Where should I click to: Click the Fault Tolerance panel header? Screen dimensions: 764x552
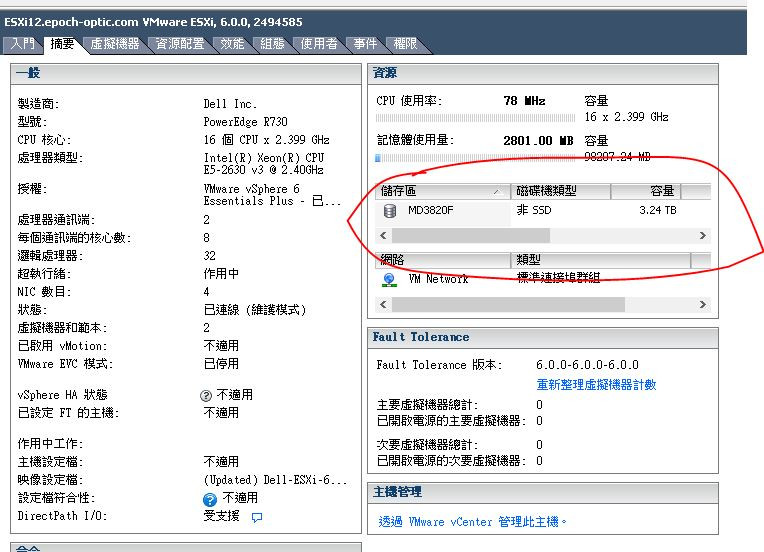(x=543, y=337)
